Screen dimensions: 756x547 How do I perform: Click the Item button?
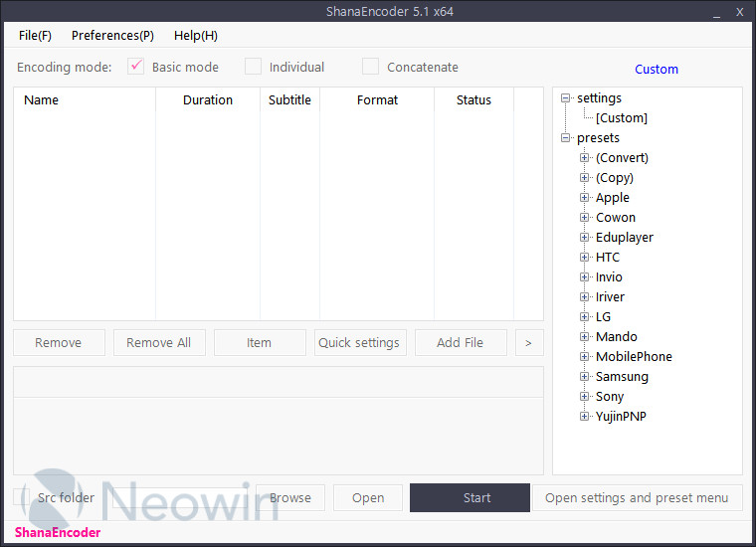(x=260, y=343)
